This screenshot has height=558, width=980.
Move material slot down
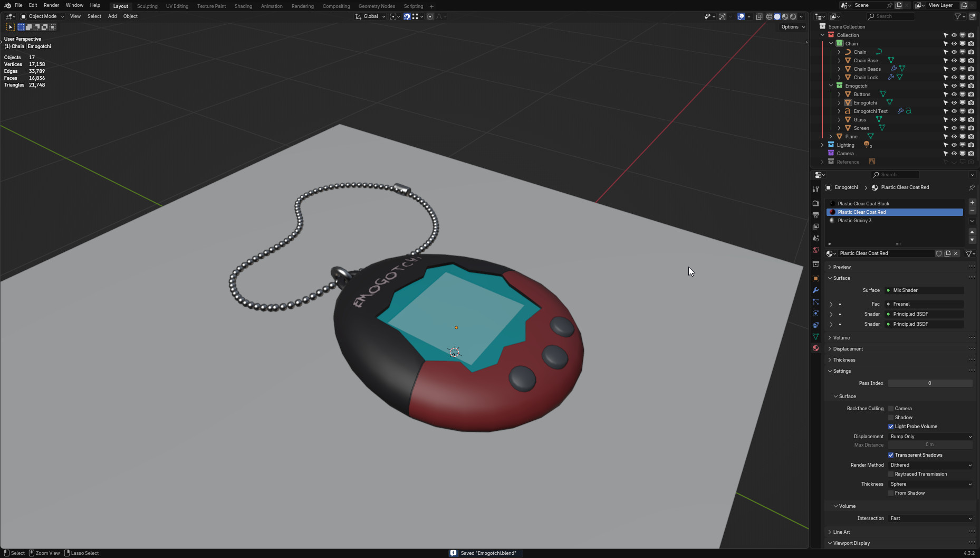click(x=972, y=240)
